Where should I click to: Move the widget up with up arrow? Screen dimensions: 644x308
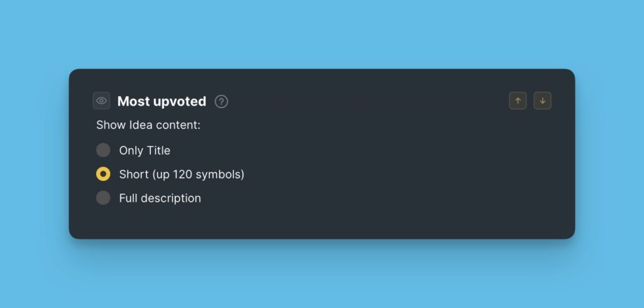(518, 101)
